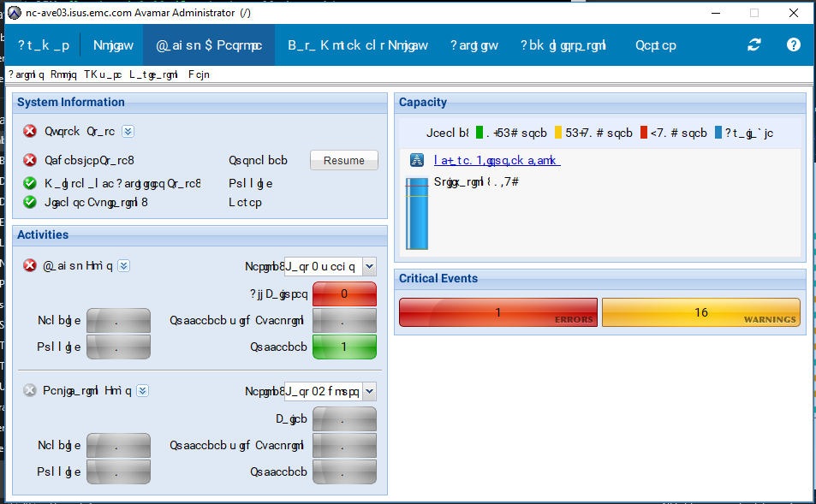The height and width of the screenshot is (504, 816).
Task: Click red X icon next to '@_ai sn Hmi q'
Action: click(x=30, y=266)
